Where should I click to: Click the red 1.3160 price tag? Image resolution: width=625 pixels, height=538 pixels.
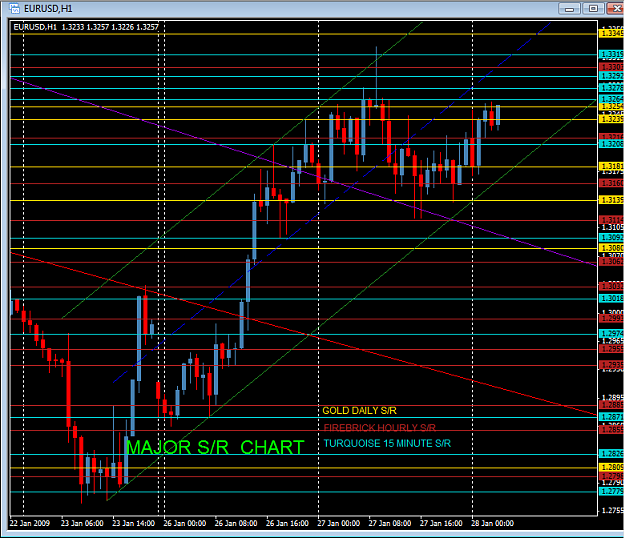611,183
